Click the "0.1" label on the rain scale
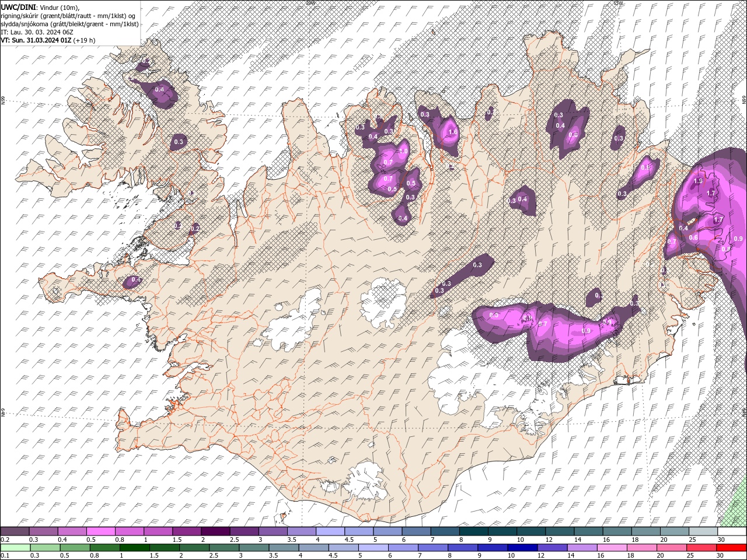747x560 pixels. (5, 555)
